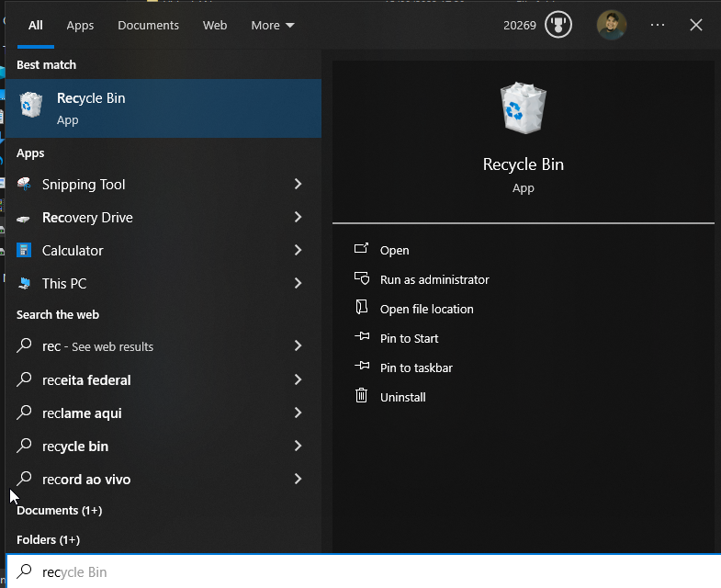Show the Folders (1+) results group

click(49, 539)
